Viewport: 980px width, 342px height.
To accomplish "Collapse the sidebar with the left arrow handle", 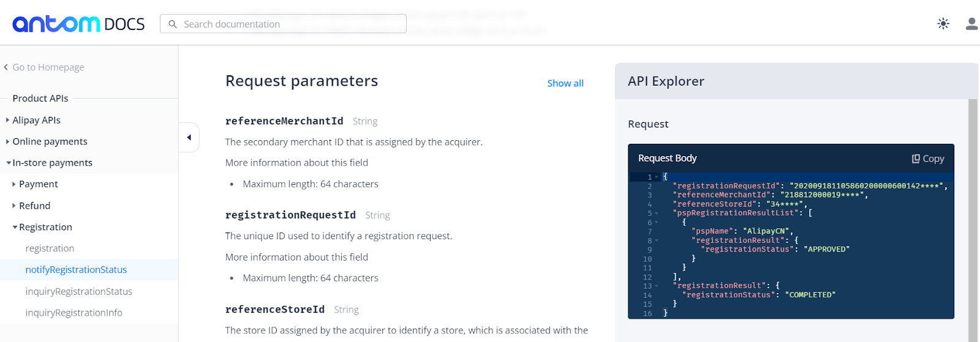I will point(189,138).
